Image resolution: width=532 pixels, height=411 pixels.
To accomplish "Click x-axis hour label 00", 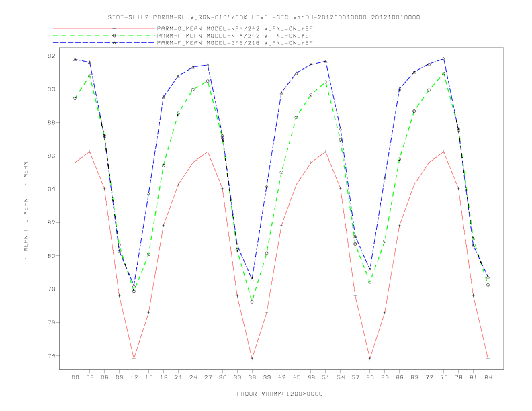I will coord(75,377).
